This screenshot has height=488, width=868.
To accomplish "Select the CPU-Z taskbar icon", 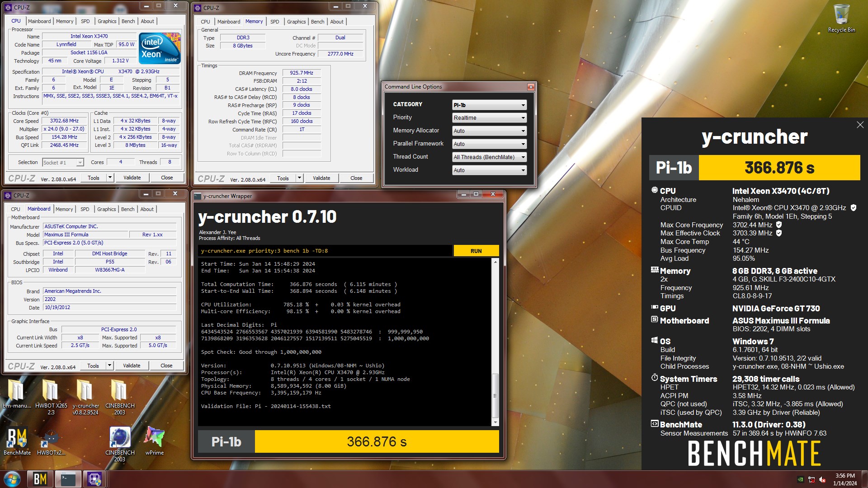I will click(94, 479).
